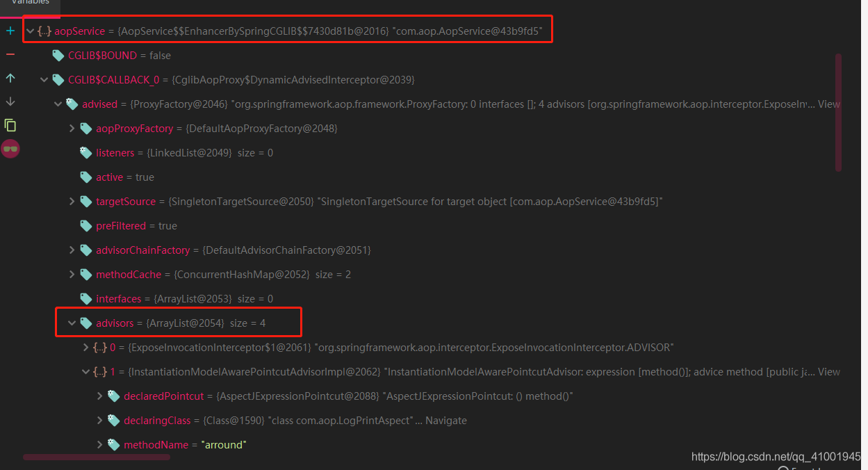Click the Remove Watch minus icon
This screenshot has height=470, width=868.
(x=10, y=54)
